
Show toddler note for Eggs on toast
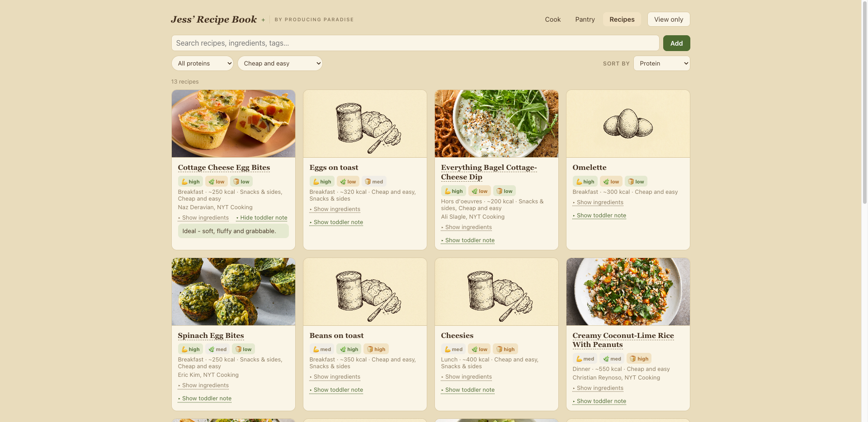coord(336,222)
